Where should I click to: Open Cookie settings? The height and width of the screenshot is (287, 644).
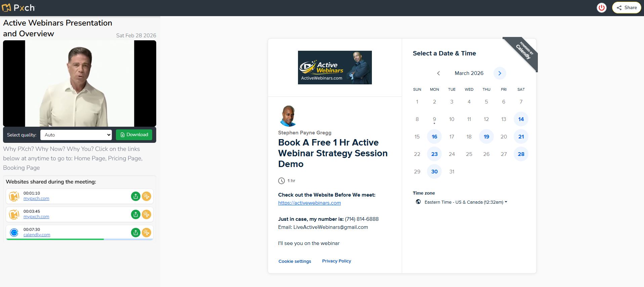tap(295, 261)
